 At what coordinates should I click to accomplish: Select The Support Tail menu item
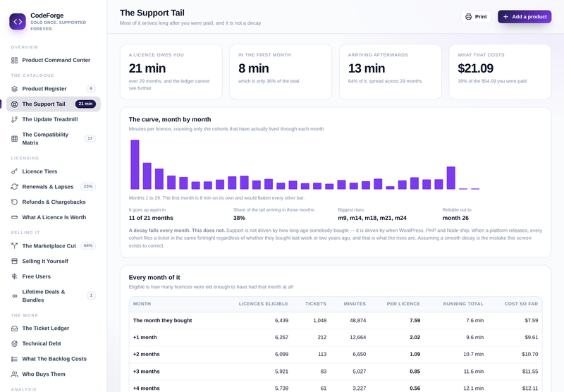(x=54, y=104)
